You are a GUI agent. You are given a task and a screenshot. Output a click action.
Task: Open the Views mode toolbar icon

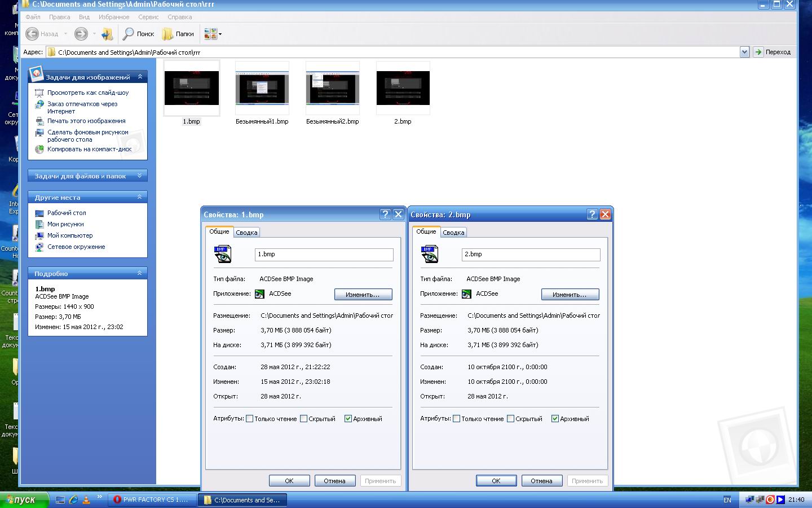[x=210, y=34]
